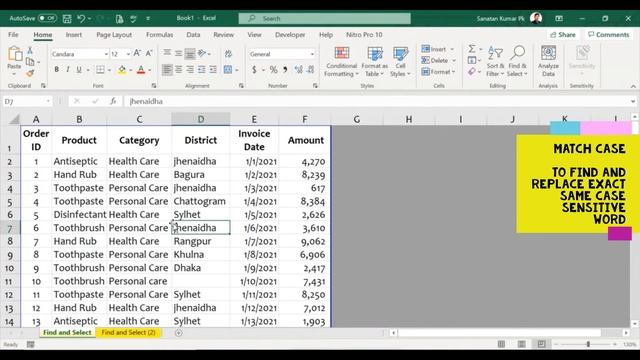Screen dimensions: 640x360
Task: Click the Wrap Text icon
Action: [x=228, y=53]
